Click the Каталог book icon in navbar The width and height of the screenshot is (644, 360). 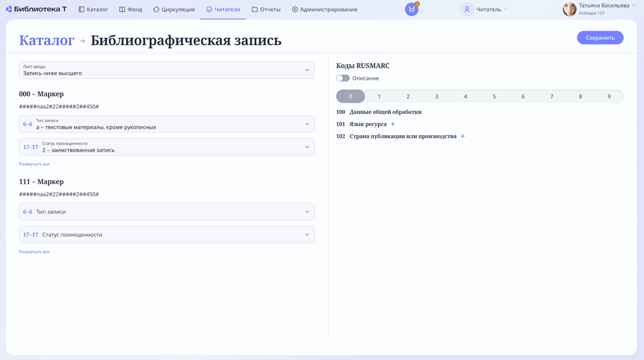point(82,9)
